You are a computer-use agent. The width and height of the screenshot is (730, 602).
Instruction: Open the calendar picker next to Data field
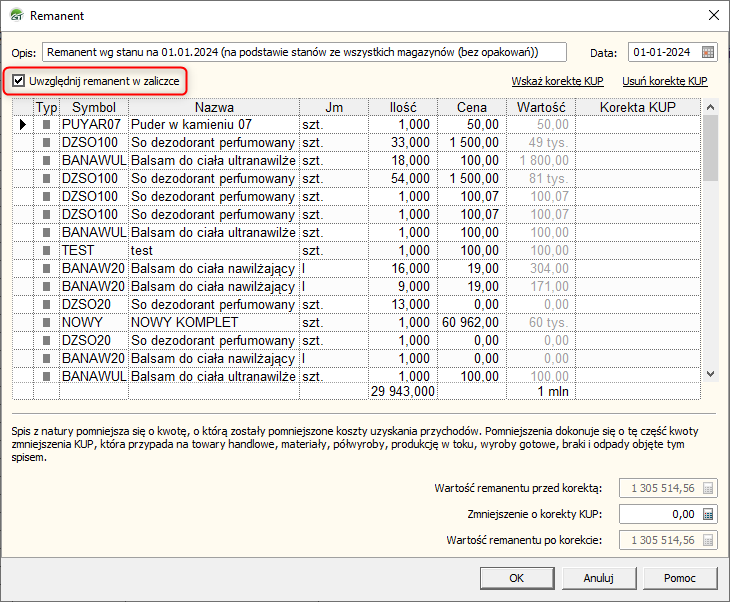(x=708, y=52)
